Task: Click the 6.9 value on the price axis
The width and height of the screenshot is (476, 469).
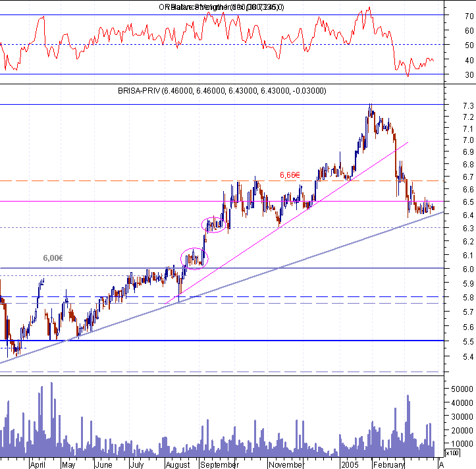Action: point(468,152)
